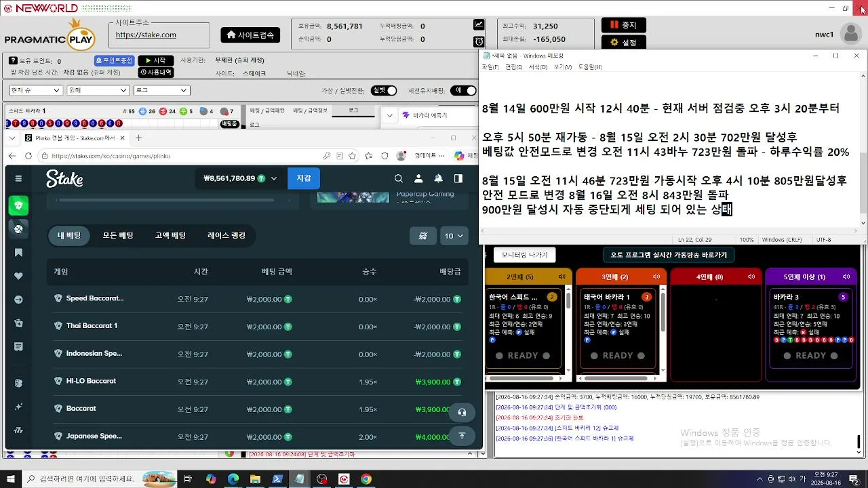Viewport: 868px width, 488px height.
Task: Open the 로그 dropdown
Action: pyautogui.click(x=161, y=90)
